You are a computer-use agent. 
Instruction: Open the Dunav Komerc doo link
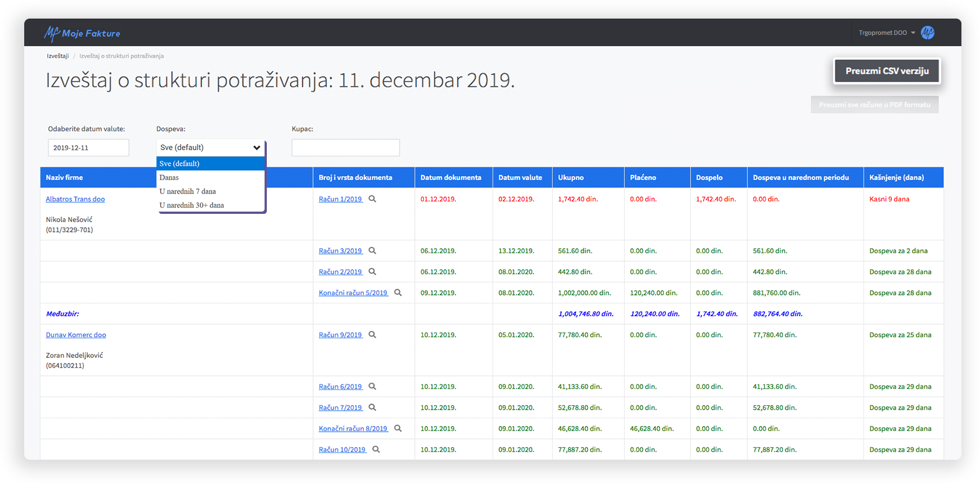[76, 335]
